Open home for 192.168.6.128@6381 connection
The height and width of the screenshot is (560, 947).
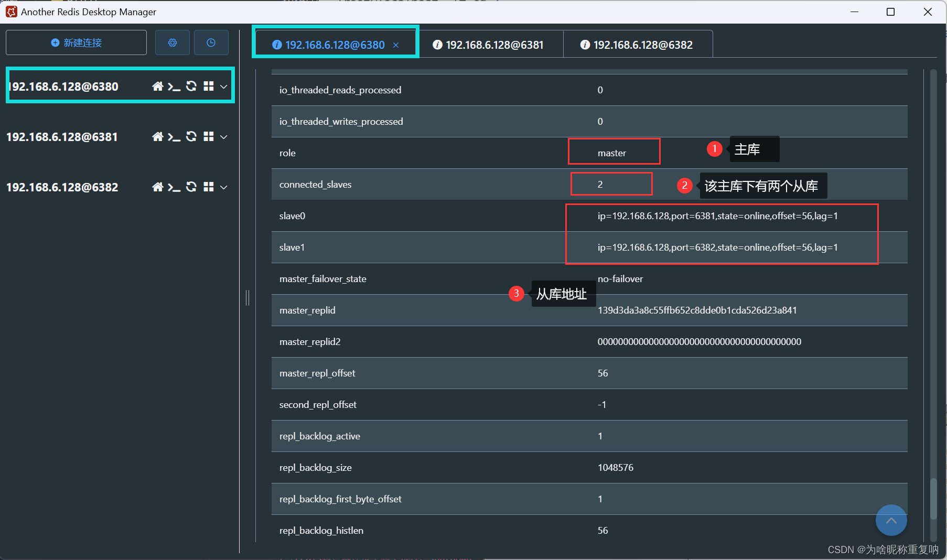[157, 137]
